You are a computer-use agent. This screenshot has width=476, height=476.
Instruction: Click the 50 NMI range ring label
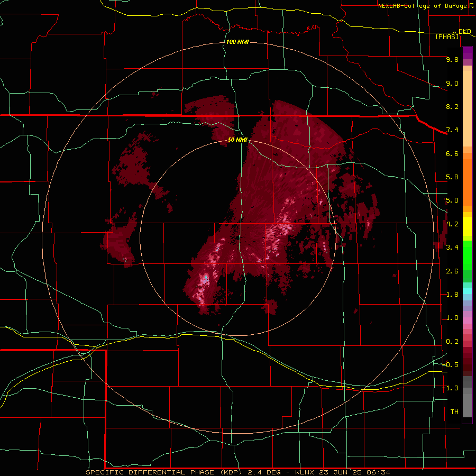(237, 140)
